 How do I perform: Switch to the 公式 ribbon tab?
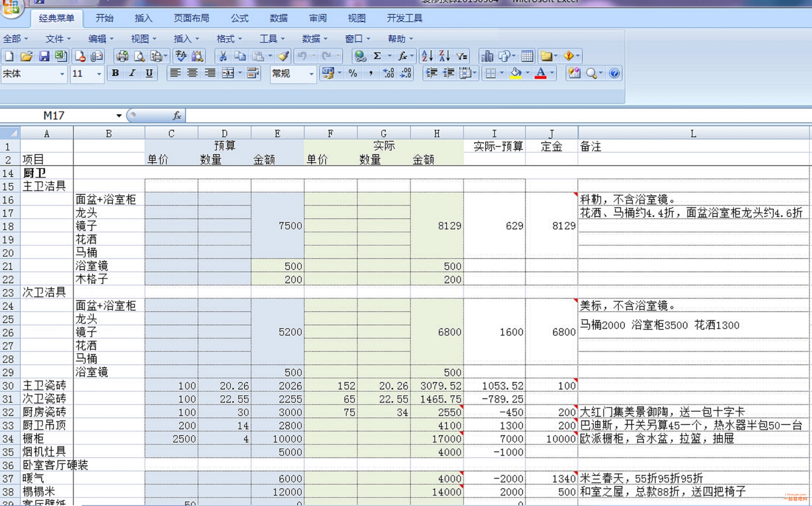240,18
